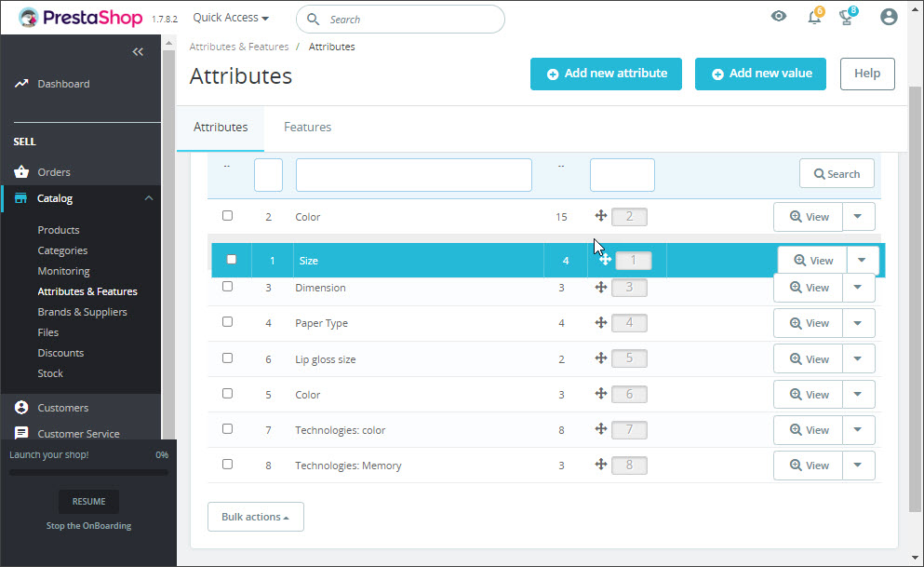Screen dimensions: 924x567
Task: Uncheck the Size row checkbox
Action: point(231,259)
